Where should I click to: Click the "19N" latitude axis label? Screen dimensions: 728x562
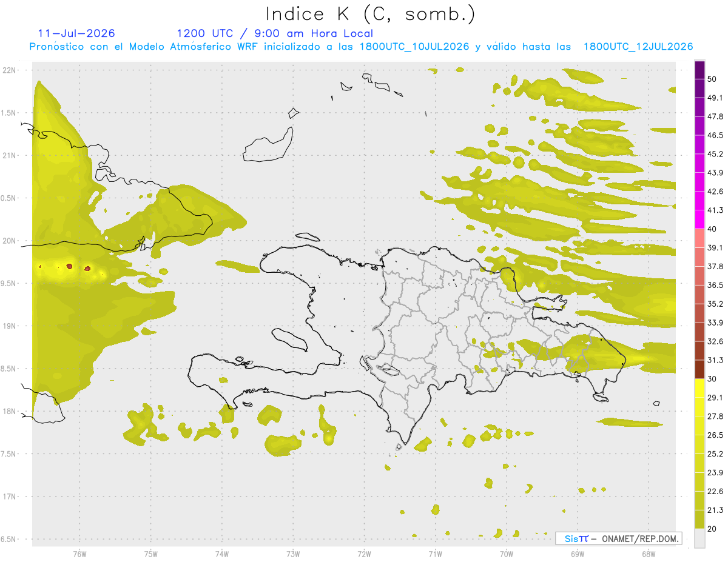pos(10,326)
